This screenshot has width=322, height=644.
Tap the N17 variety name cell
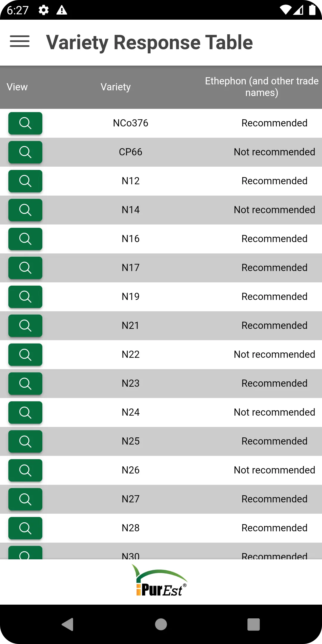click(x=131, y=268)
